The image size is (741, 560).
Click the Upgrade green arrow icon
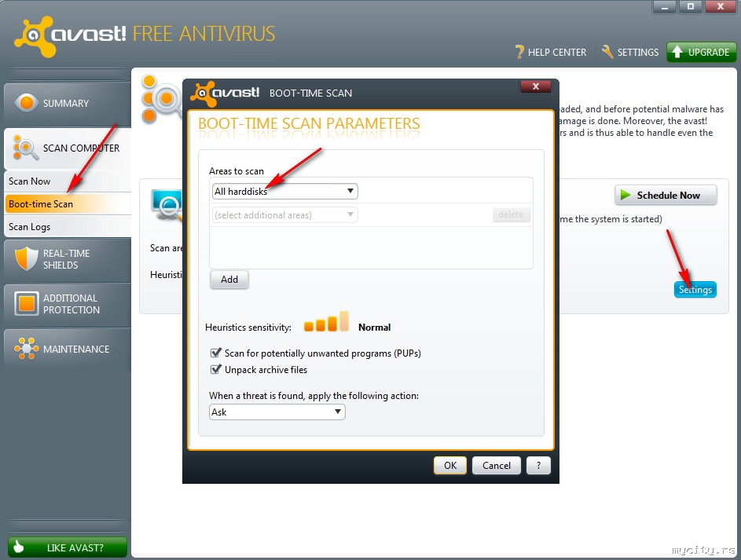point(677,52)
